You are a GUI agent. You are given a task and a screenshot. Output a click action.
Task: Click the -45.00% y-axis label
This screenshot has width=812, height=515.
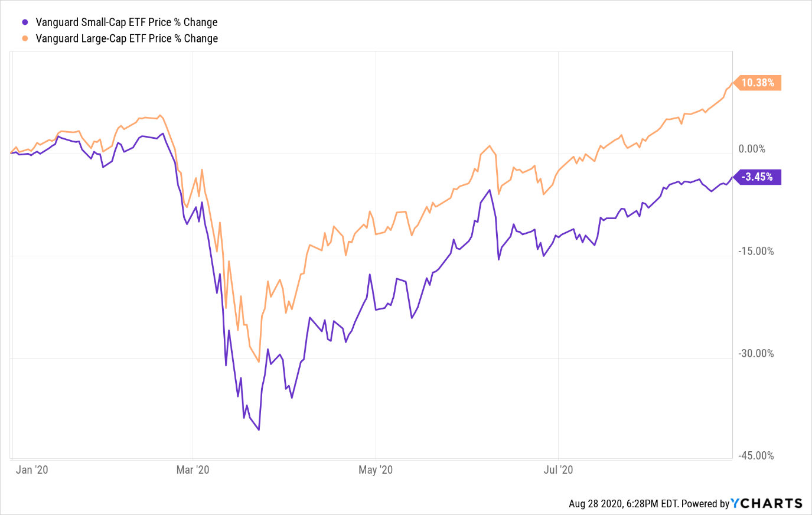tap(756, 455)
